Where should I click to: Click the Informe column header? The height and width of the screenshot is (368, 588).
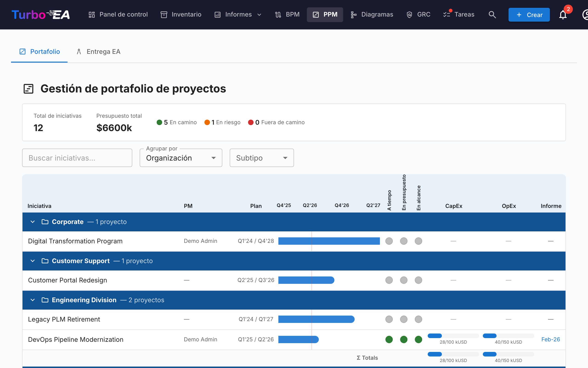pyautogui.click(x=551, y=206)
